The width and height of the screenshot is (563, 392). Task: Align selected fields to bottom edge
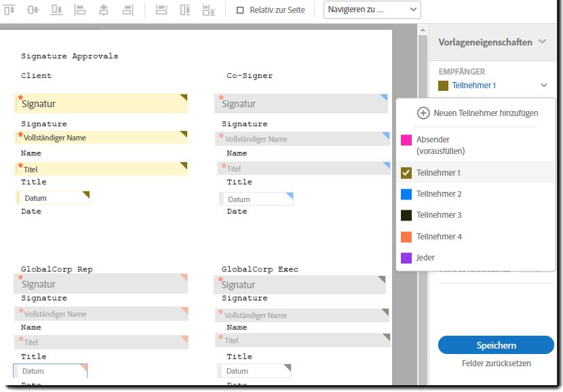pos(56,9)
